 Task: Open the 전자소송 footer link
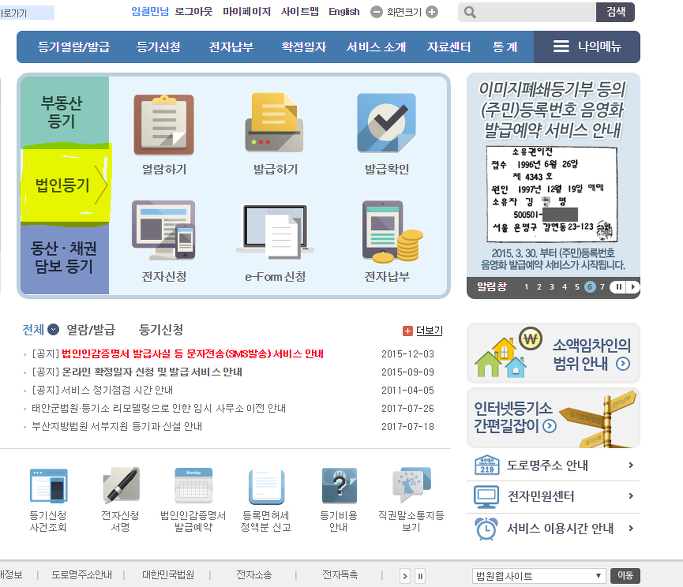tap(254, 575)
